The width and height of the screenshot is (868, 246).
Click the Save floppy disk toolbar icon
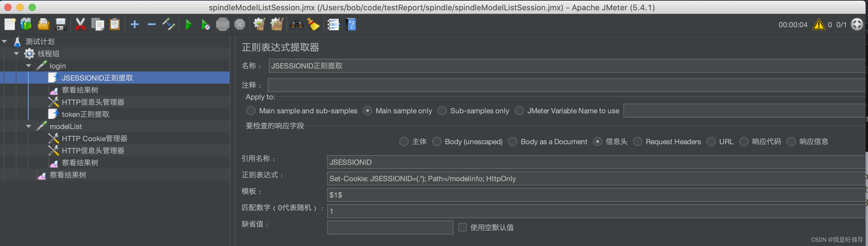click(x=61, y=24)
